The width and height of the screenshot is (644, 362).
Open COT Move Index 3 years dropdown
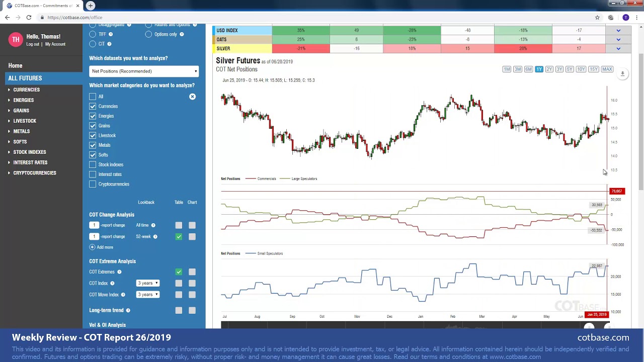coord(148,295)
